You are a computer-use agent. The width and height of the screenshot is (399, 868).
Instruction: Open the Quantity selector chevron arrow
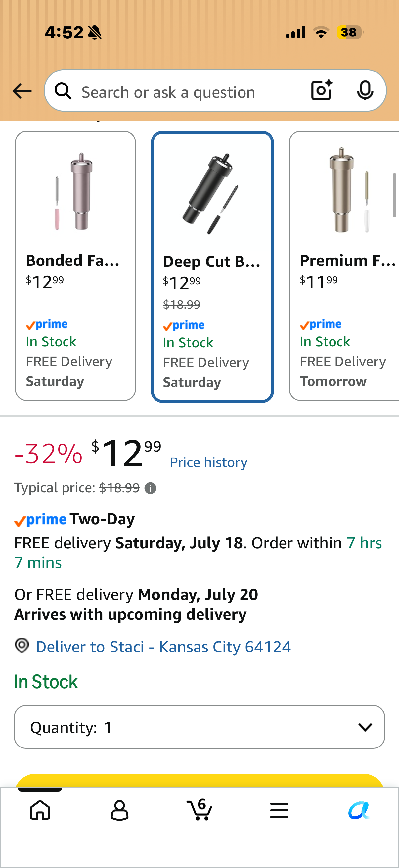click(365, 727)
